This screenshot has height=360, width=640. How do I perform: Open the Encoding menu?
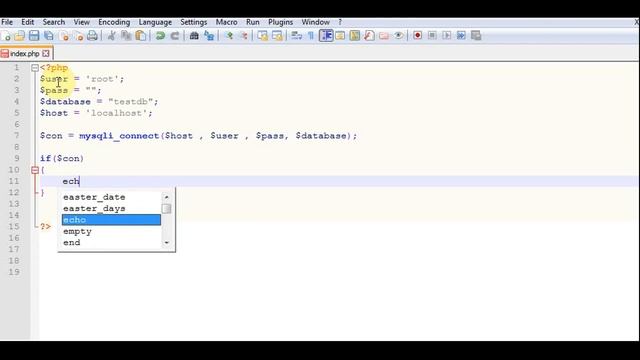click(x=114, y=22)
